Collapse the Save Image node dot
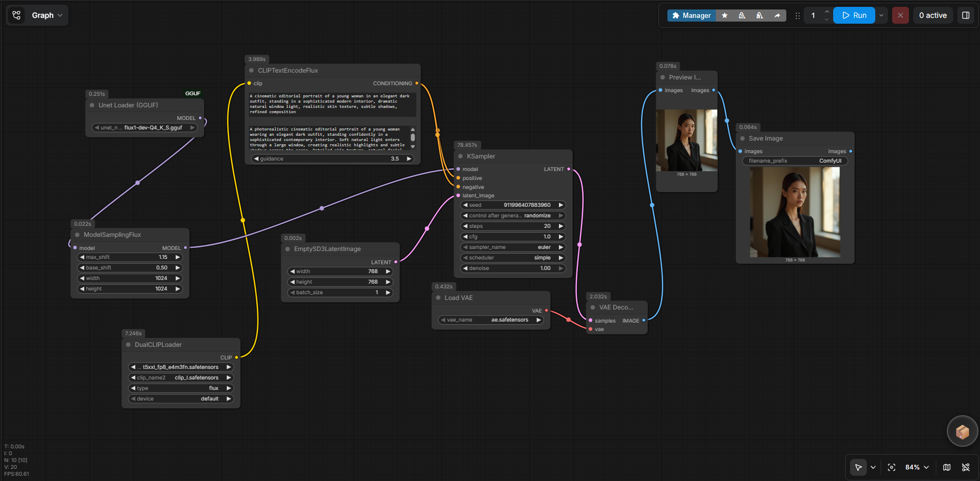The width and height of the screenshot is (980, 481). 743,138
